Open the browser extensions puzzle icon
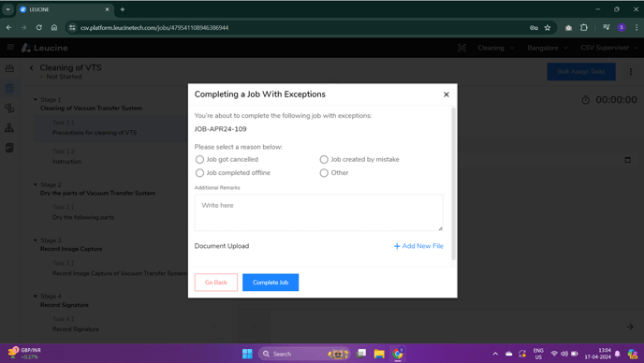 pos(584,27)
